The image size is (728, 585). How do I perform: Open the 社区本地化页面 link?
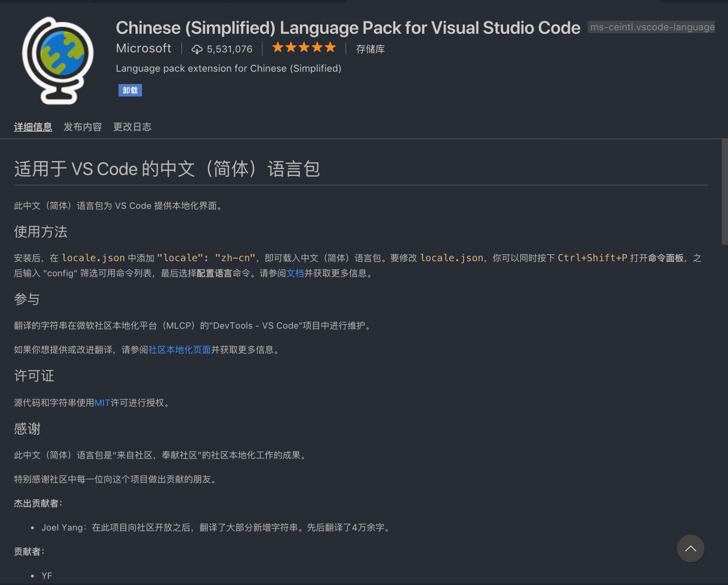tap(179, 350)
